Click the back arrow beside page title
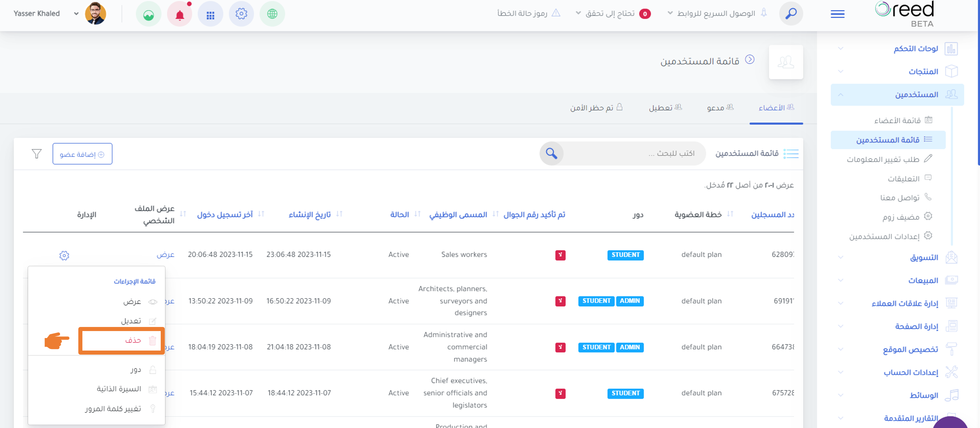This screenshot has width=980, height=428. (749, 60)
